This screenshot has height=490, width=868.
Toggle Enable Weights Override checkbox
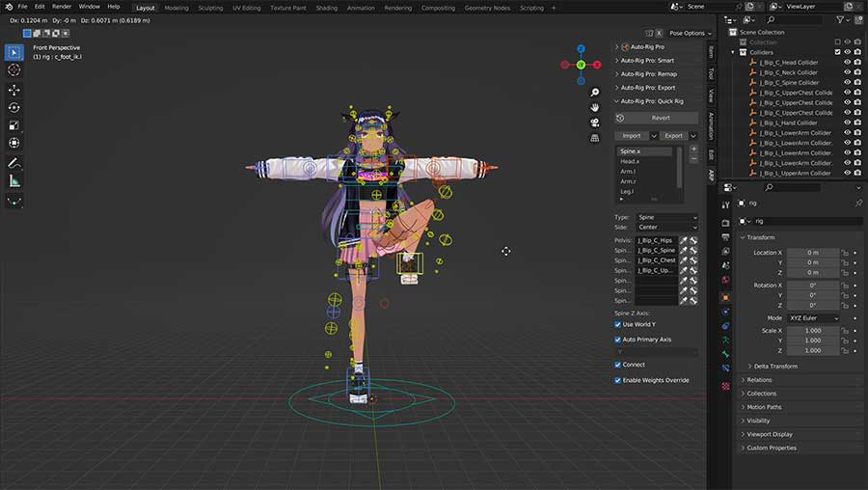618,380
